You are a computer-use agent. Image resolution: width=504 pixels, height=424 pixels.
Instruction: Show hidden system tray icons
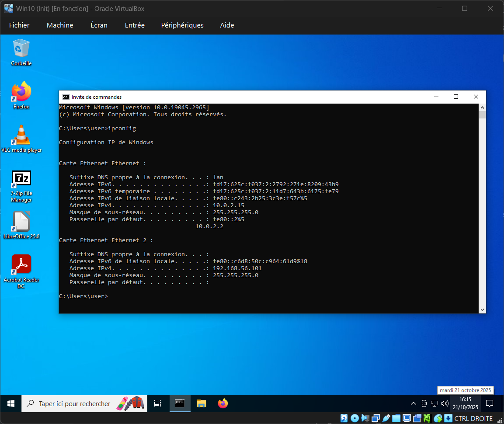[x=414, y=403]
